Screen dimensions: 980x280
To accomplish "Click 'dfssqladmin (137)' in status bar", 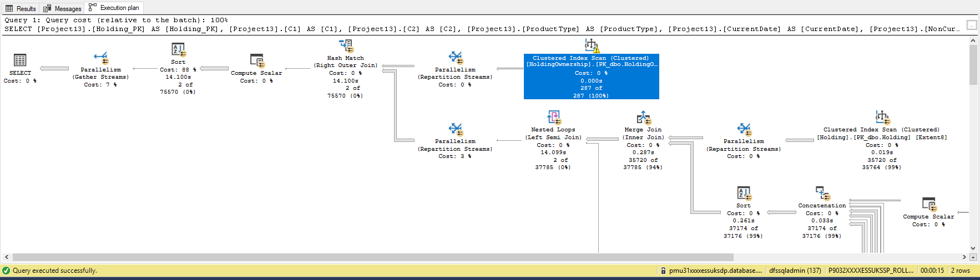I will pos(795,271).
